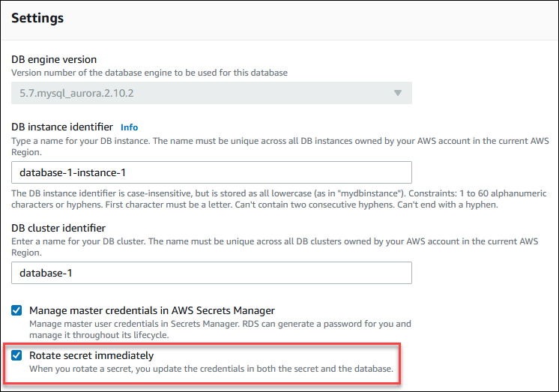The width and height of the screenshot is (559, 392).
Task: Click the engine version number description text
Action: coord(149,73)
